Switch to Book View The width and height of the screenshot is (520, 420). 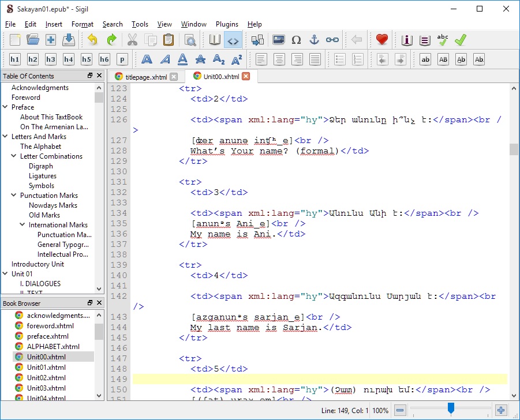[x=215, y=40]
